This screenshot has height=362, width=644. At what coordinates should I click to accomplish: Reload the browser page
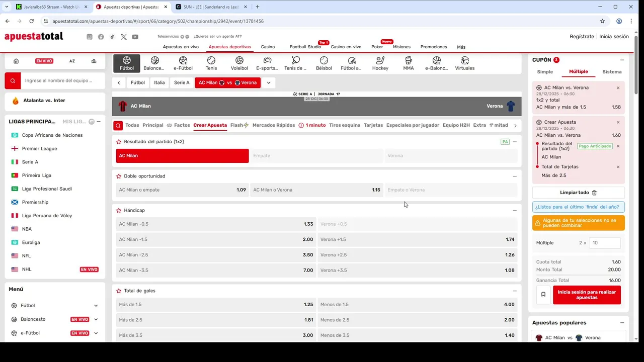coord(31,21)
